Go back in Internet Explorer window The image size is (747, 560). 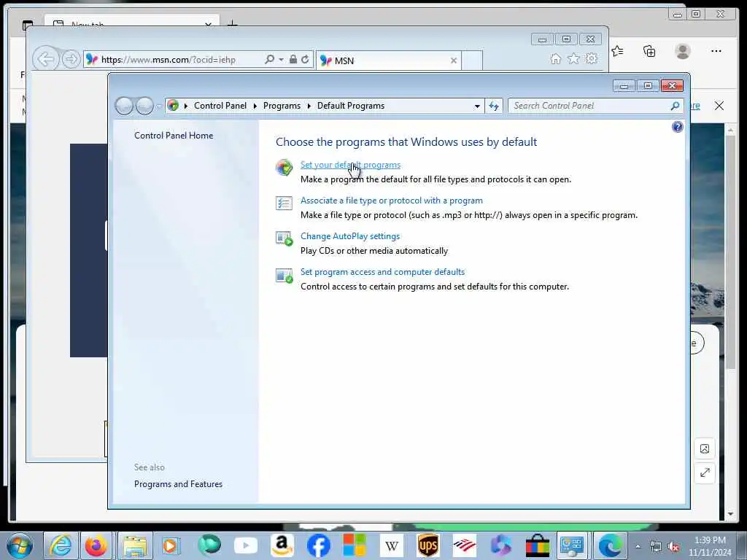pyautogui.click(x=45, y=60)
